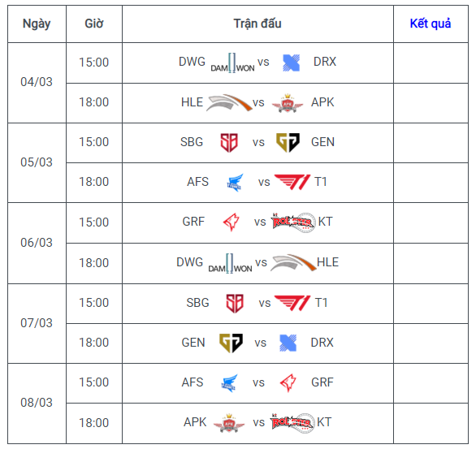Click Gen.G logo in 05/03 15:00 match
The height and width of the screenshot is (449, 476).
pos(288,142)
